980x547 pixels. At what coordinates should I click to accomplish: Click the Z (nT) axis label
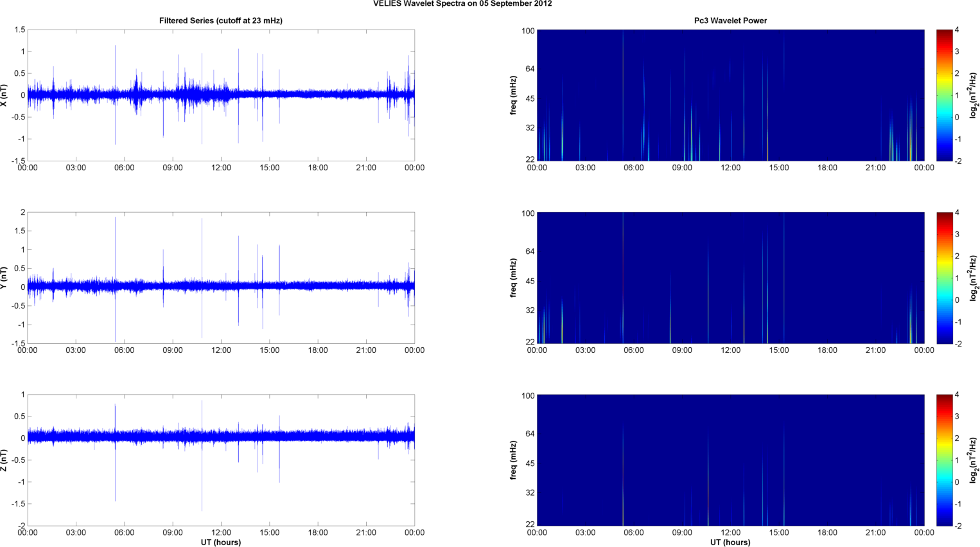[x=4, y=460]
